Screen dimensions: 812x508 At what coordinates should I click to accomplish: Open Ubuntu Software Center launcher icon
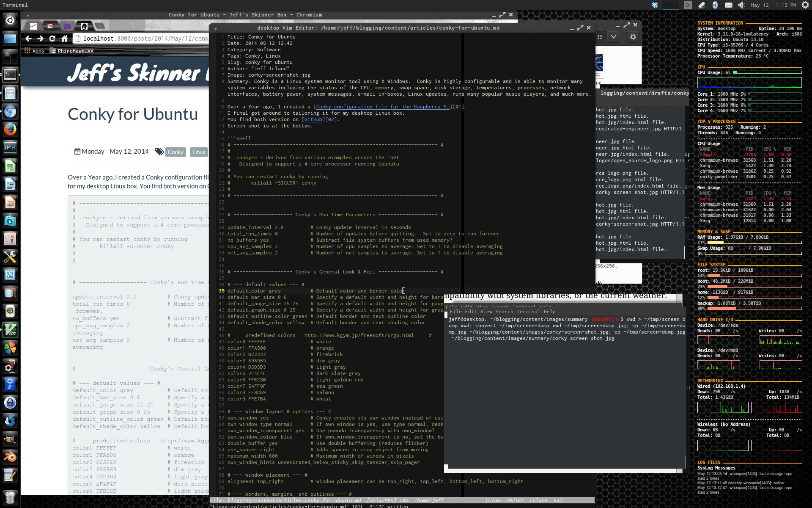[x=10, y=221]
